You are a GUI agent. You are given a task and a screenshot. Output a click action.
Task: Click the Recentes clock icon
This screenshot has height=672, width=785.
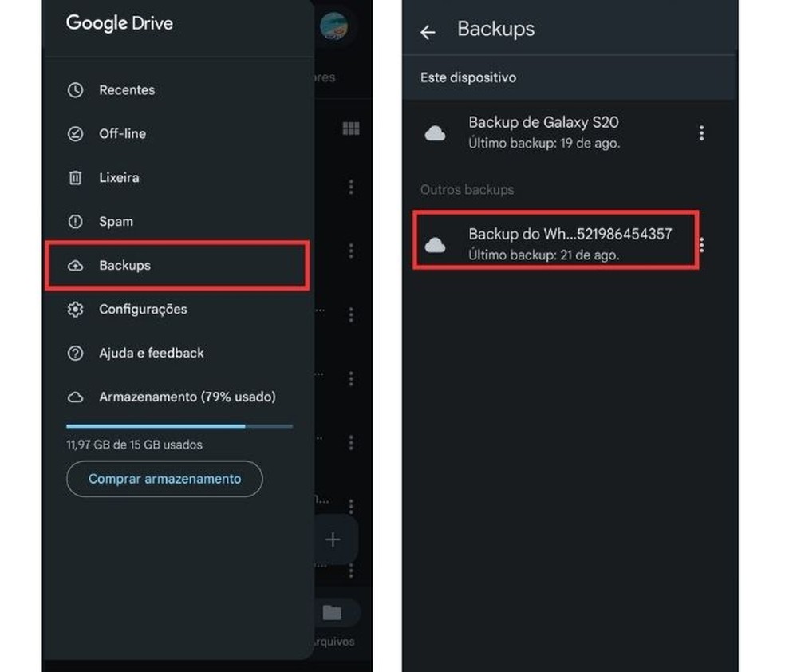[75, 90]
